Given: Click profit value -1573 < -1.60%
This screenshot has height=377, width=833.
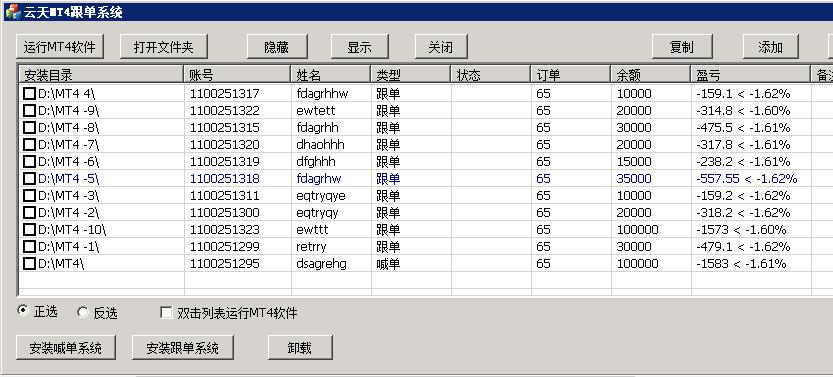Looking at the screenshot, I should pos(741,230).
